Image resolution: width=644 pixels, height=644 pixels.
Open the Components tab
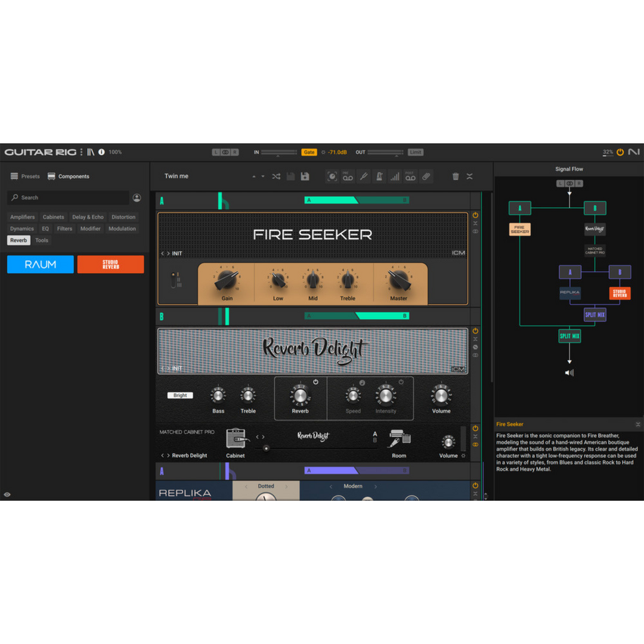point(69,177)
